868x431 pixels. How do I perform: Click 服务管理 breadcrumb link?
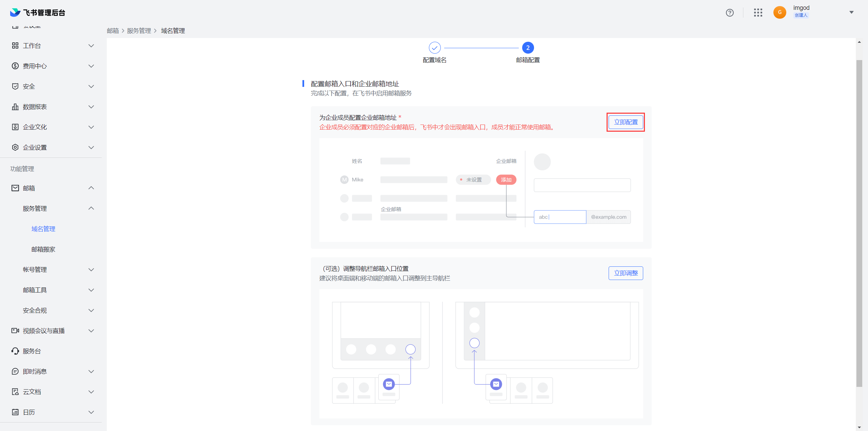click(x=139, y=31)
